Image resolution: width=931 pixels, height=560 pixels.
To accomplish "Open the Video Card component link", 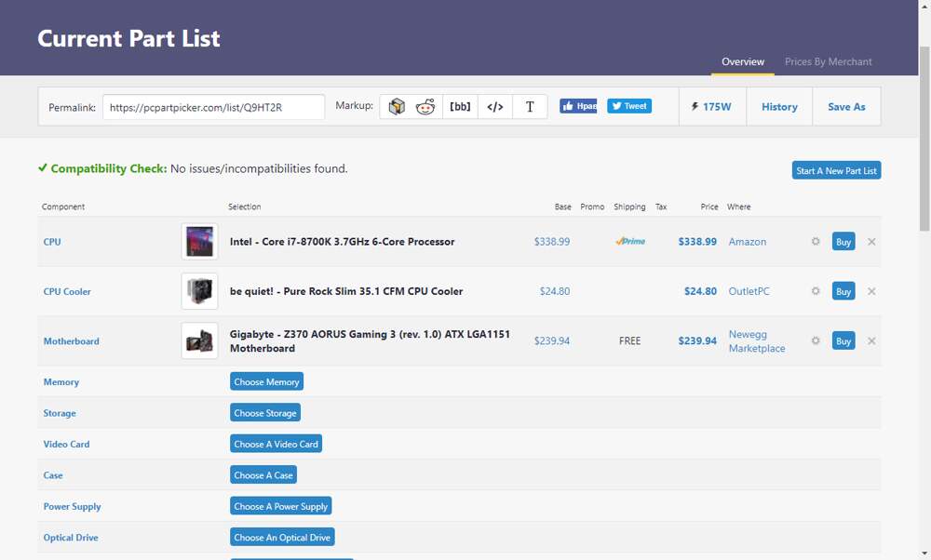I will pos(66,445).
